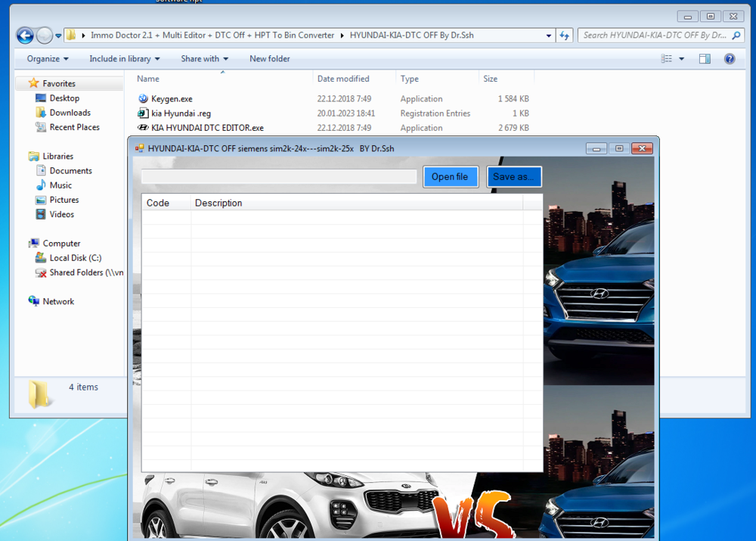Select Network in the navigation pane
Screen dimensions: 756x541
coord(58,301)
